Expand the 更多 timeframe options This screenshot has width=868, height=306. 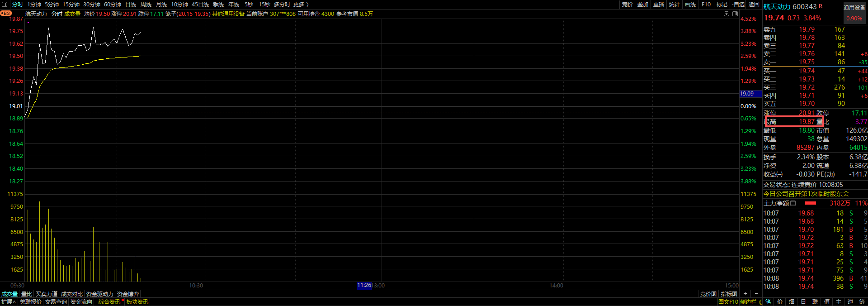(x=301, y=5)
